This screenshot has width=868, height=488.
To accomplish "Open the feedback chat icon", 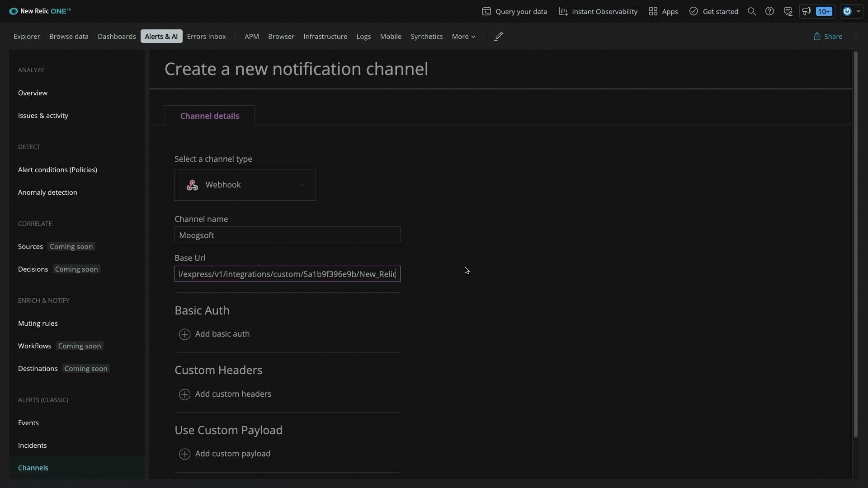I will [788, 11].
